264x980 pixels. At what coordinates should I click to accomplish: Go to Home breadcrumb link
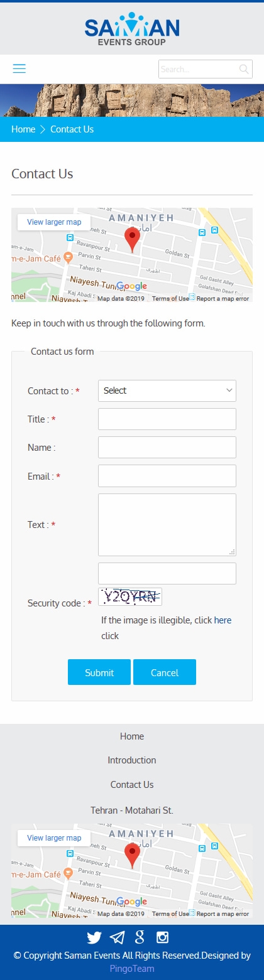click(x=23, y=129)
